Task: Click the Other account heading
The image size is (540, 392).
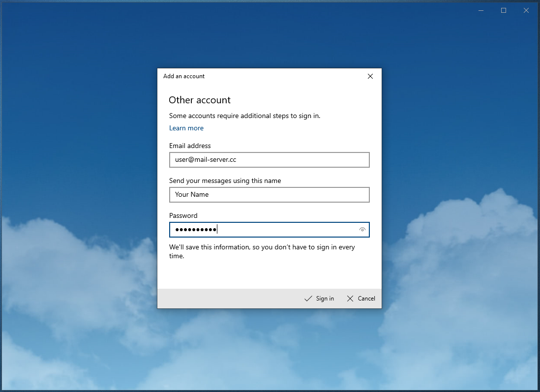Action: [x=200, y=100]
